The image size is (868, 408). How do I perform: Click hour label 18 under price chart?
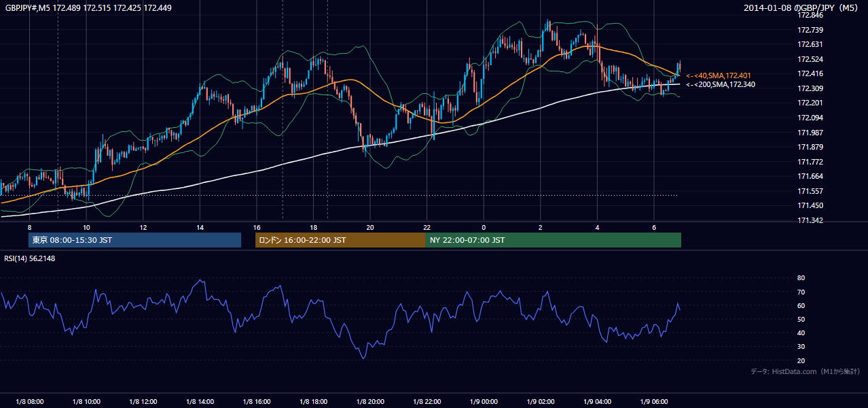click(313, 227)
